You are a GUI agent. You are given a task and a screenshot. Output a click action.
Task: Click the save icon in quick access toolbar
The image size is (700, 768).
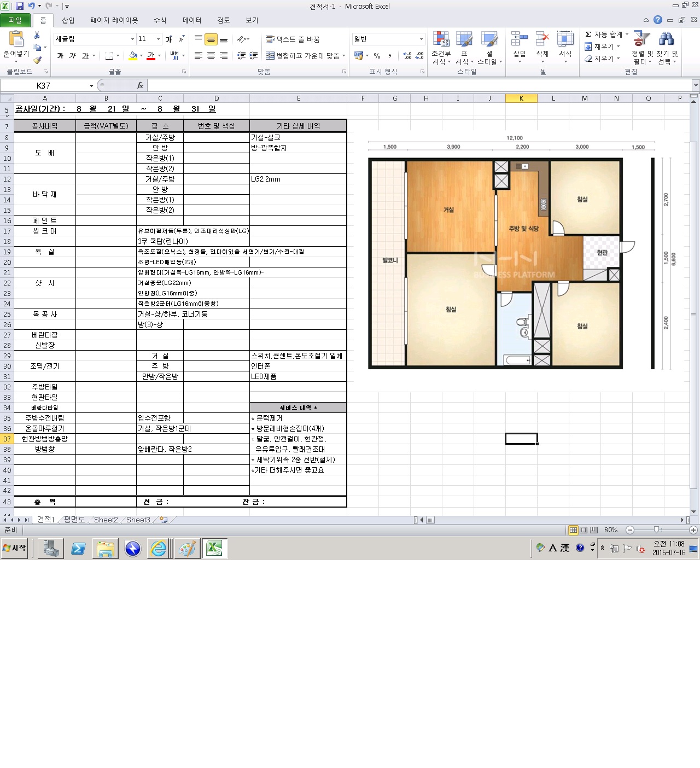(20, 6)
